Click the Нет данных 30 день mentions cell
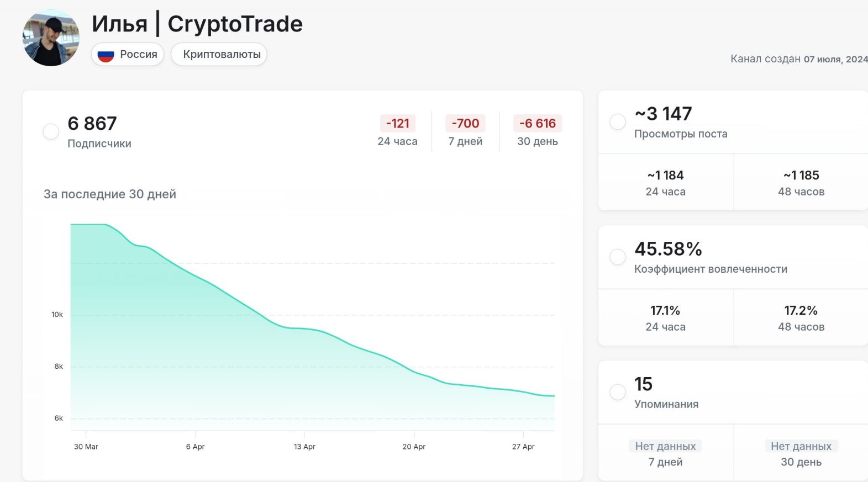 pos(801,453)
